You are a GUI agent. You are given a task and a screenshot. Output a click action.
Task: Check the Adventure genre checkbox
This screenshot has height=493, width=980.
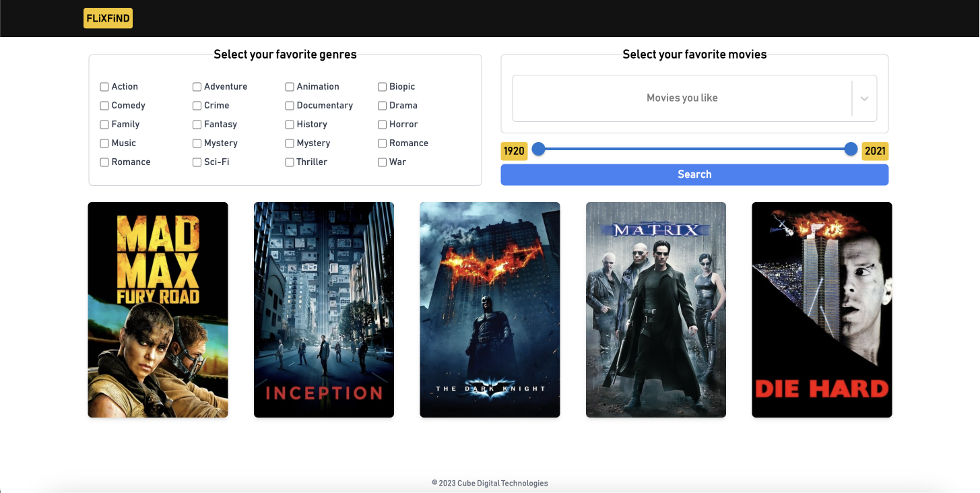[x=197, y=87]
